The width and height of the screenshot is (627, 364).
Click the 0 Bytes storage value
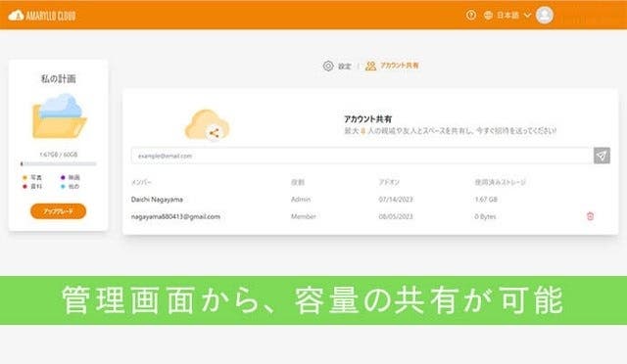[x=485, y=216]
